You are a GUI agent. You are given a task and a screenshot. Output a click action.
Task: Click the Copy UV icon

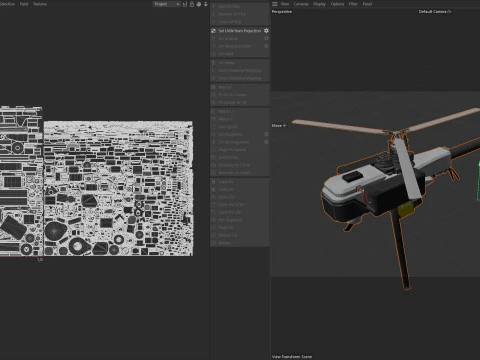pos(214,182)
